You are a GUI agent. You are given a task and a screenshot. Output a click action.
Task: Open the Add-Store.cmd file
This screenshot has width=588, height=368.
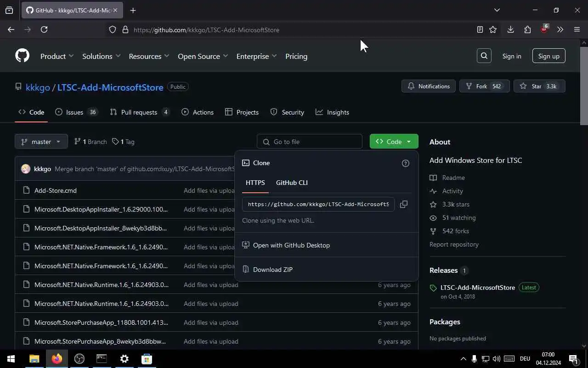click(x=56, y=190)
